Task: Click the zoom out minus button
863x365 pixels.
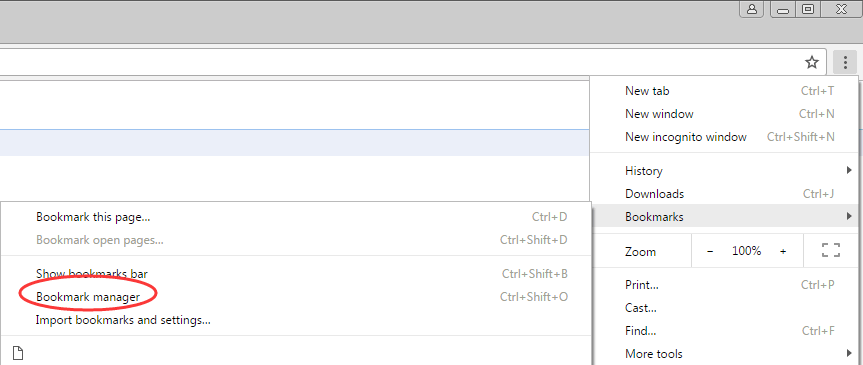Action: (710, 251)
